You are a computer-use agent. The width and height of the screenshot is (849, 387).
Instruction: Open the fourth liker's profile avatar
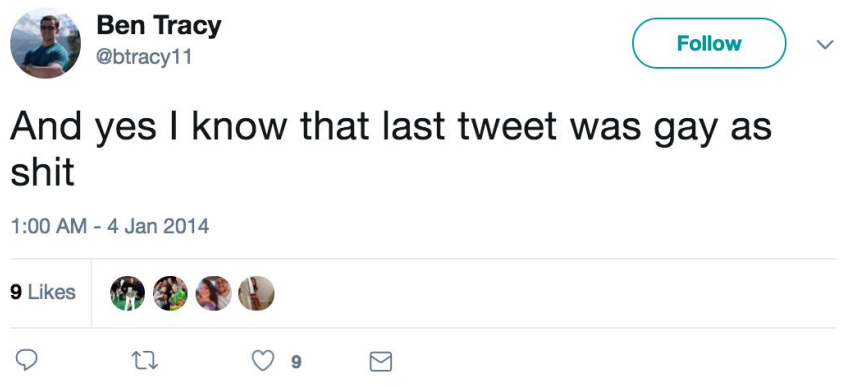click(257, 293)
